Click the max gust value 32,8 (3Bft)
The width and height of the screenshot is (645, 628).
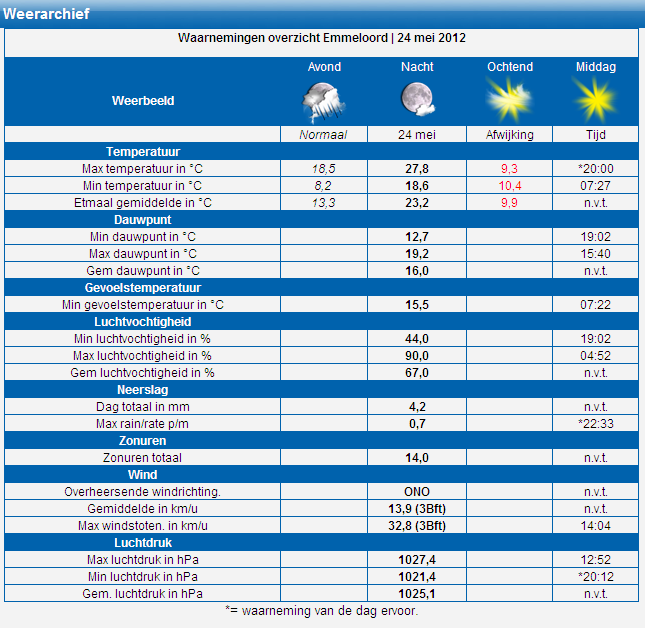[417, 526]
